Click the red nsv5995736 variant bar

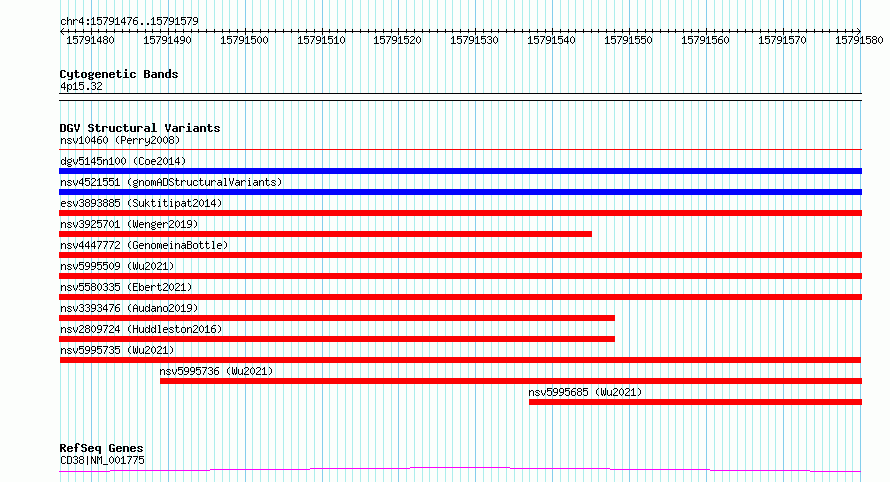click(x=511, y=381)
